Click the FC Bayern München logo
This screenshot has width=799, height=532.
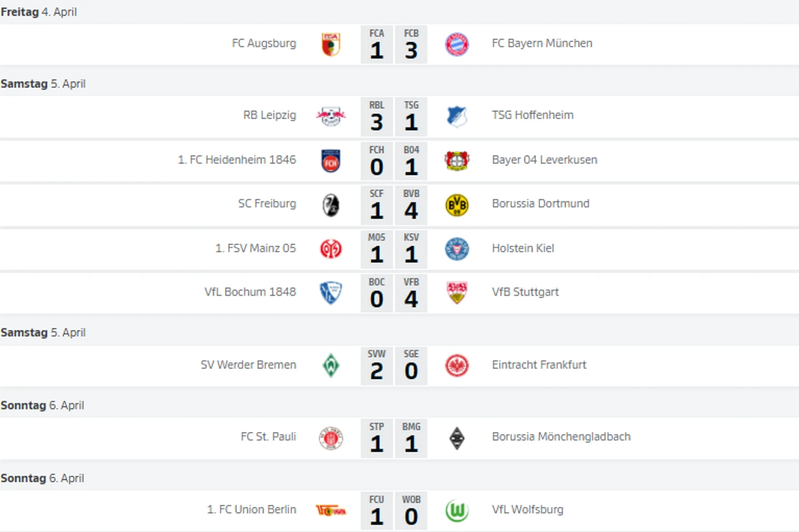456,44
